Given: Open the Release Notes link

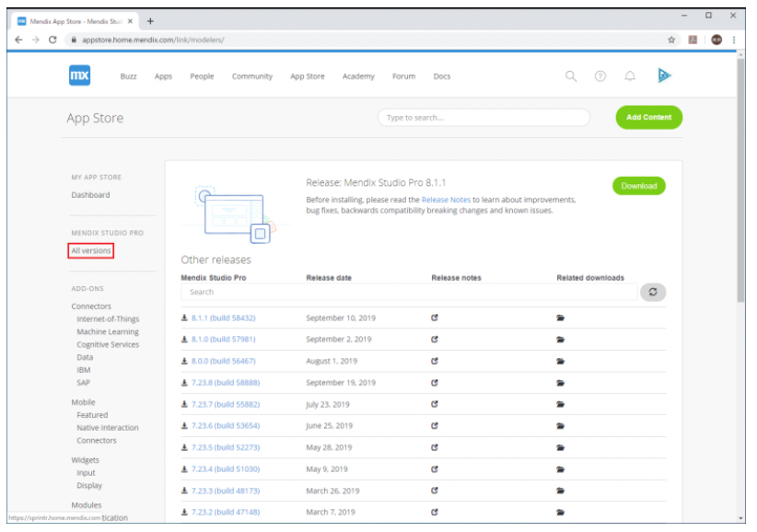Looking at the screenshot, I should [x=446, y=200].
